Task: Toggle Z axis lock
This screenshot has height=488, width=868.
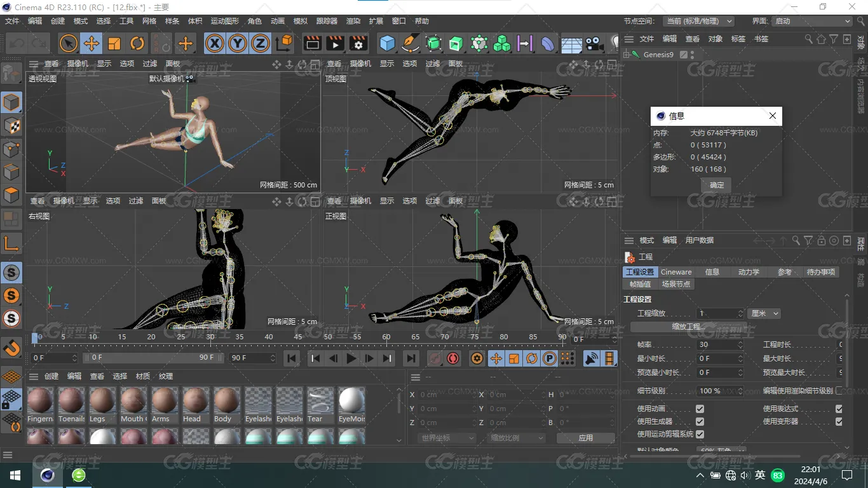Action: [260, 43]
